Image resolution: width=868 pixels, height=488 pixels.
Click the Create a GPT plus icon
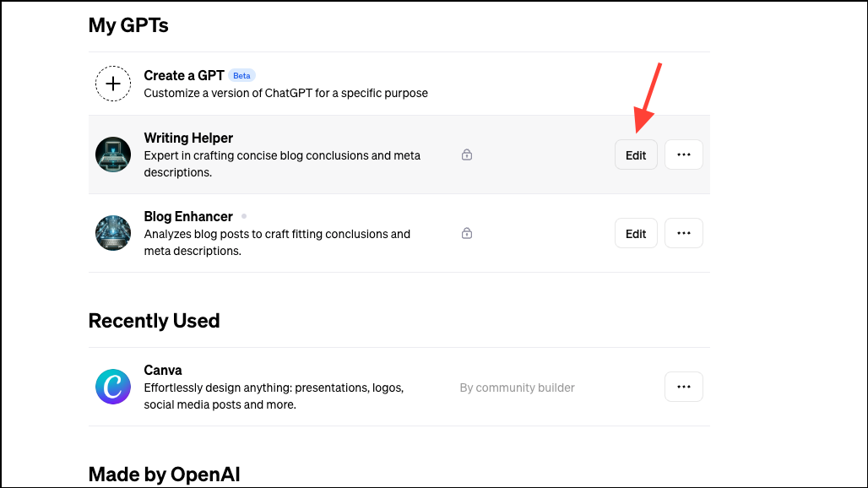(113, 84)
